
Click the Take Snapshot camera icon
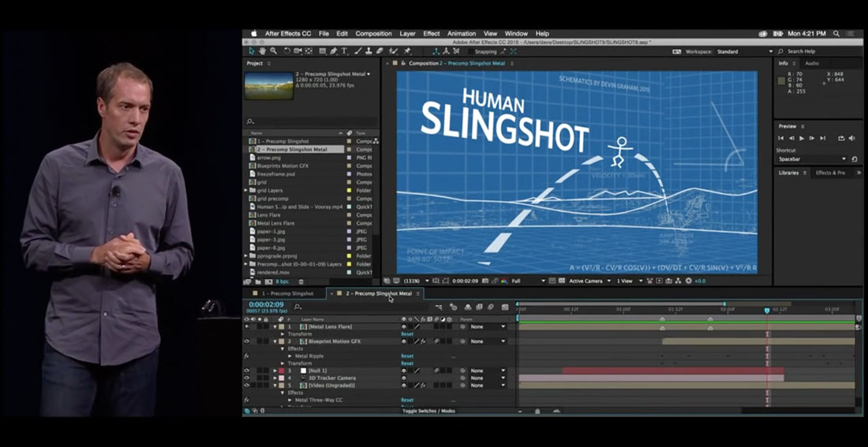point(485,281)
